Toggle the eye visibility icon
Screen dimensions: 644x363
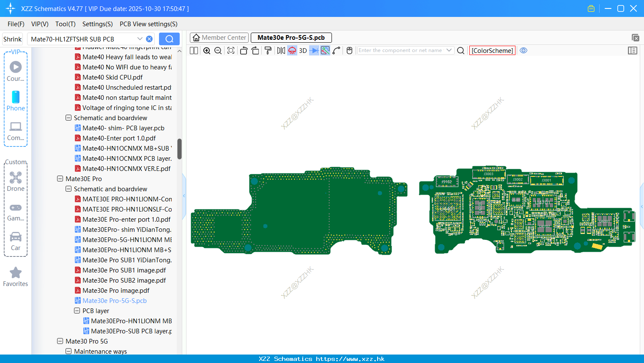[x=523, y=50]
